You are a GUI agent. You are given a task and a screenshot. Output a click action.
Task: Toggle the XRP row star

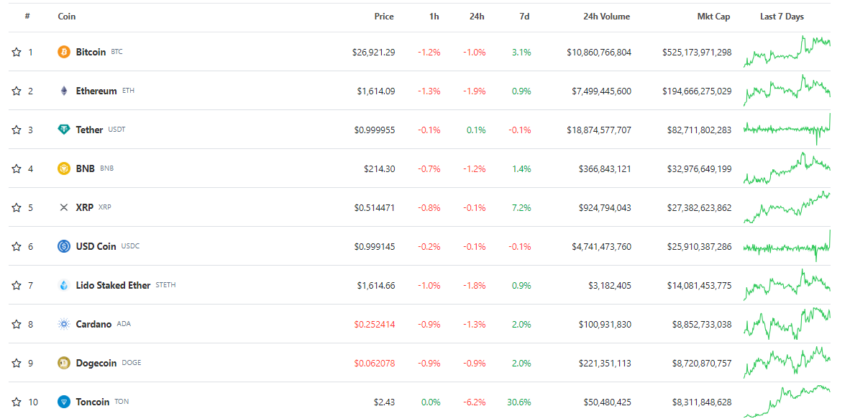(16, 207)
